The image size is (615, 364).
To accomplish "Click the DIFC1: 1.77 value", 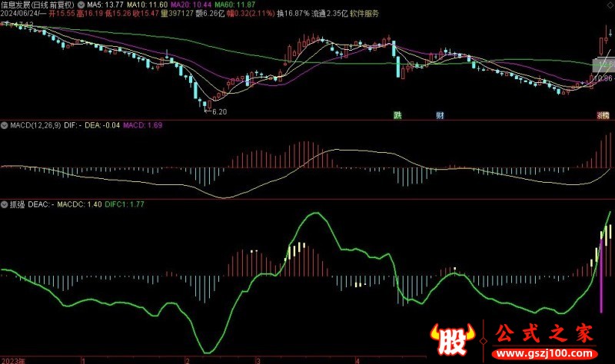I will pos(125,204).
